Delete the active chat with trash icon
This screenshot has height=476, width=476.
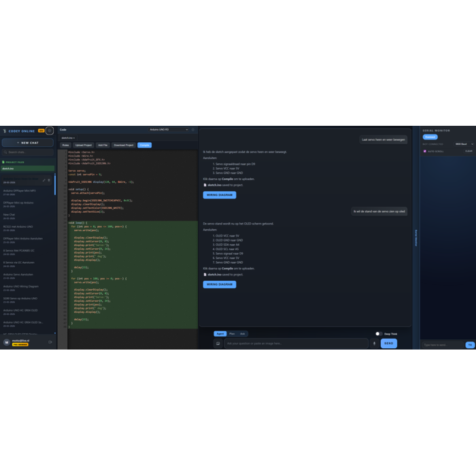(x=49, y=180)
